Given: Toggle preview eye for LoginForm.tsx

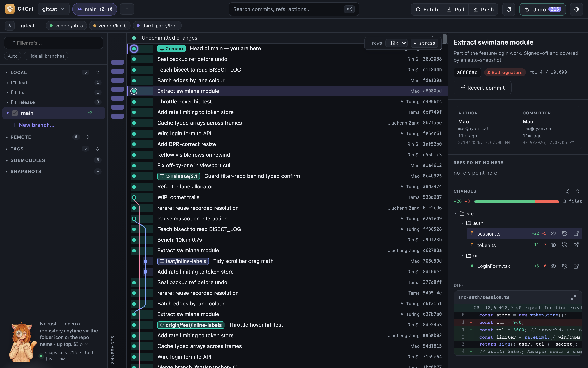Looking at the screenshot, I should point(553,266).
